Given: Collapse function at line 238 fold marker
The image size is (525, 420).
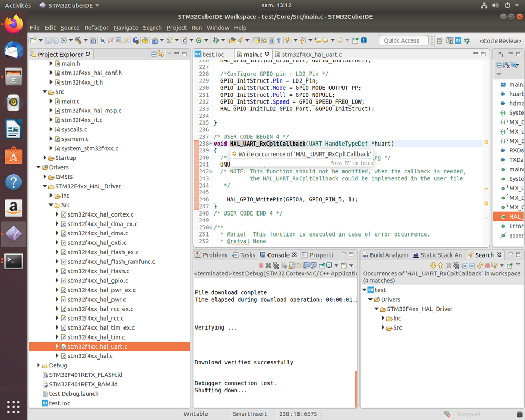Looking at the screenshot, I should (x=210, y=144).
